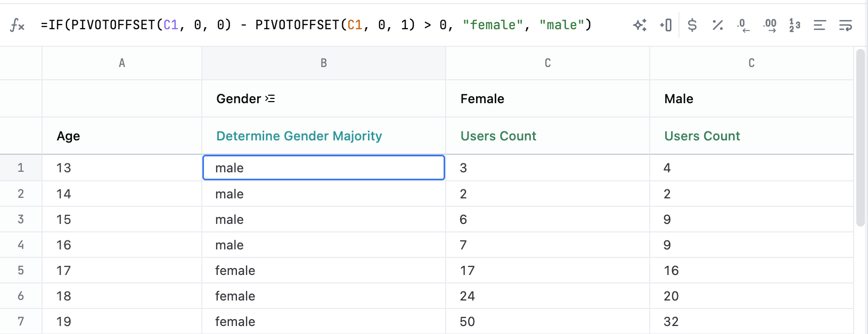The image size is (868, 334).
Task: Click Users Count under Female
Action: tap(498, 136)
